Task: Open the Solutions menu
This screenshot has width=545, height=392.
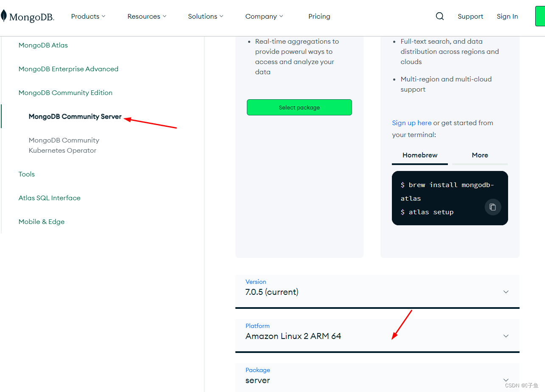Action: pos(205,16)
